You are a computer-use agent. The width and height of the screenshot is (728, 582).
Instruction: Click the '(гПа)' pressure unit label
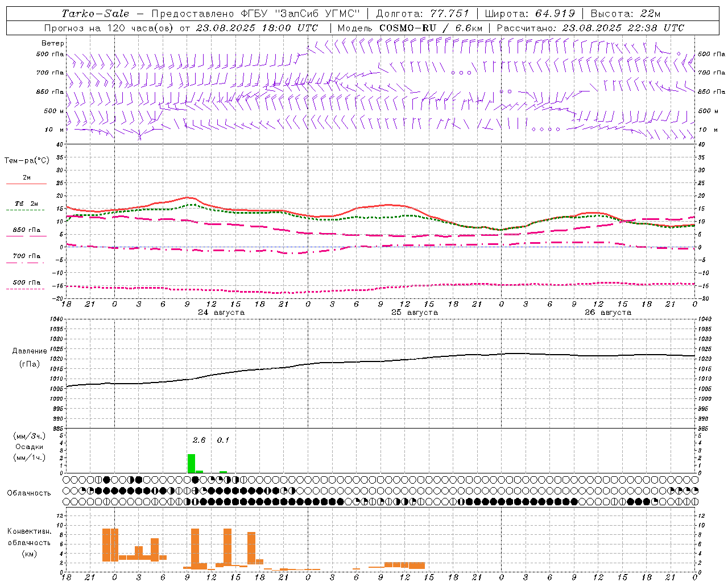30,364
